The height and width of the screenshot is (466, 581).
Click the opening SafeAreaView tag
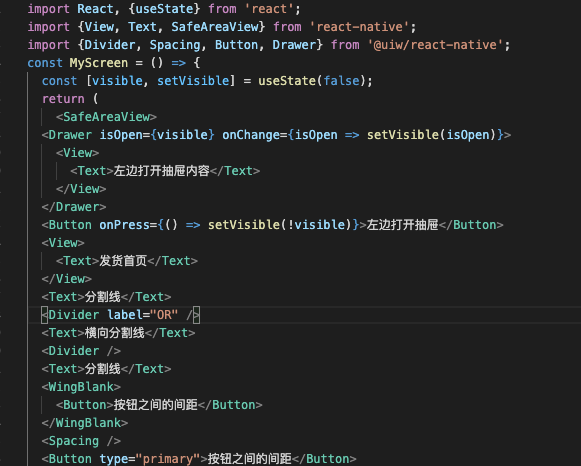(106, 117)
